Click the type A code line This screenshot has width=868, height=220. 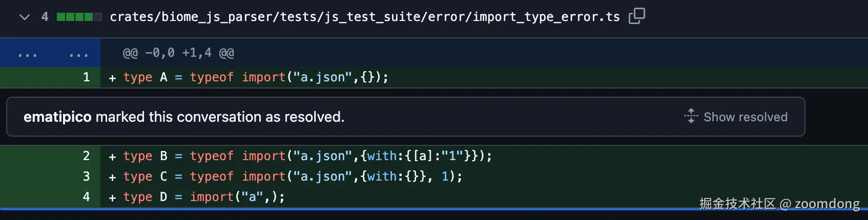[256, 77]
